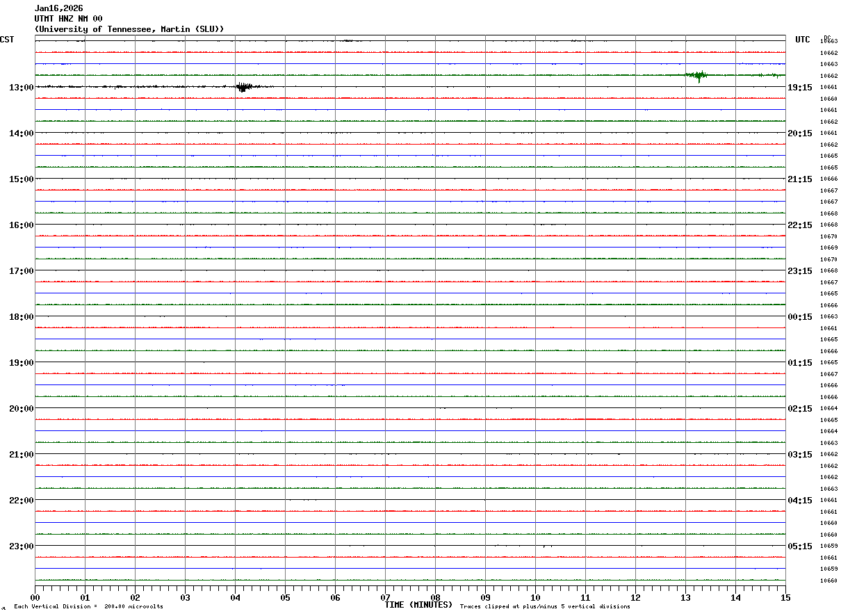The height and width of the screenshot is (616, 841).
Task: Click the 00:15 UTC time label
Action: (x=800, y=317)
